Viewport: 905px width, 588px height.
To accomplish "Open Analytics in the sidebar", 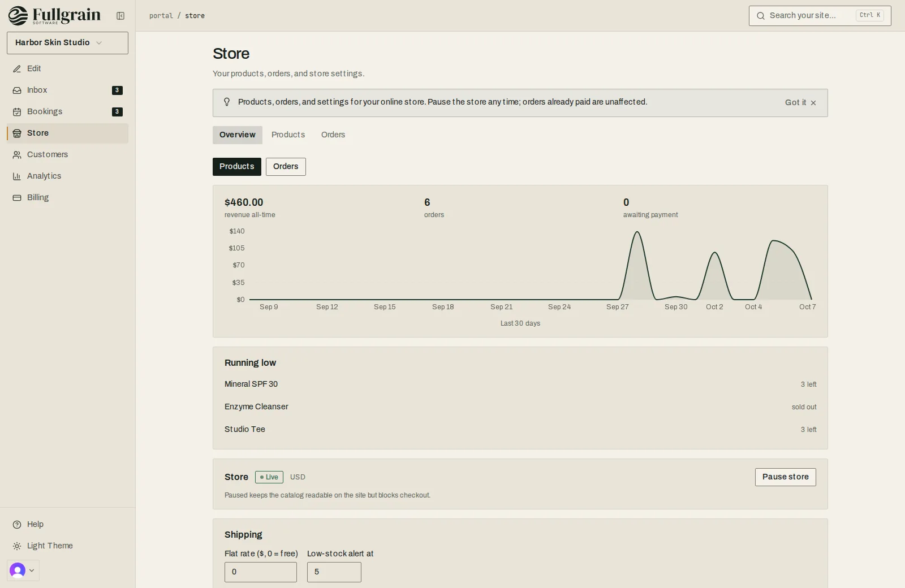I will (67, 176).
